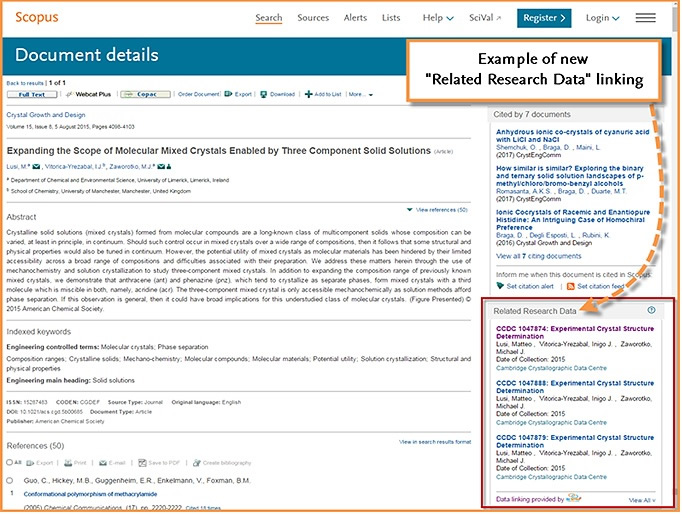Expand View references (50)

(437, 210)
